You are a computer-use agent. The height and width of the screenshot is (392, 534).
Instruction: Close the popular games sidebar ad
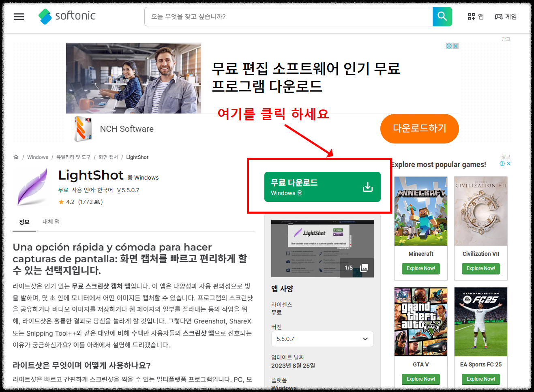(x=508, y=164)
